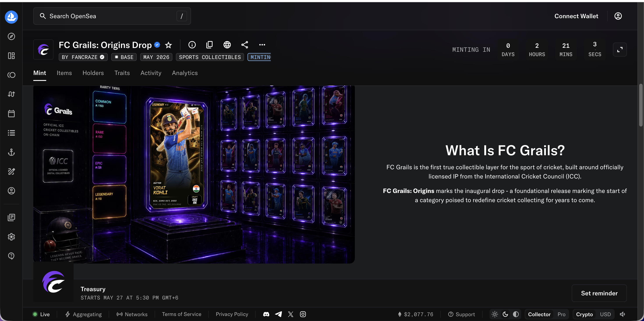Open the tokens coin icon in sidebar
Image resolution: width=644 pixels, height=321 pixels.
[x=11, y=75]
